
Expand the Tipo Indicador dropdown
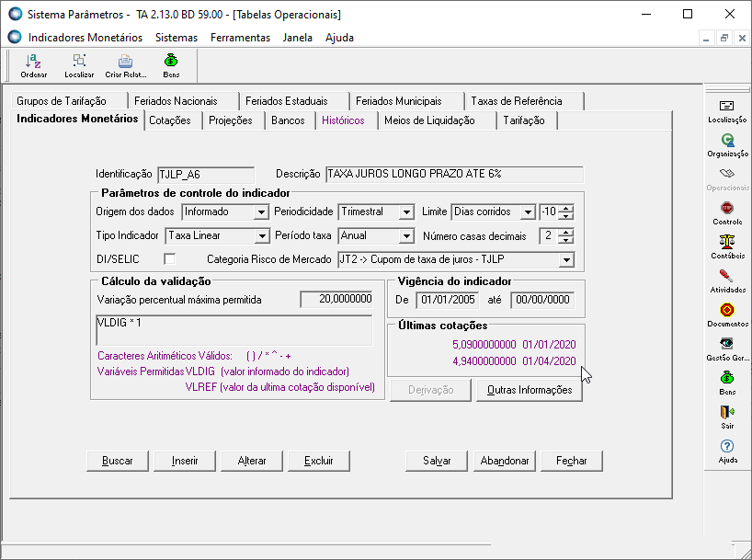click(x=262, y=236)
